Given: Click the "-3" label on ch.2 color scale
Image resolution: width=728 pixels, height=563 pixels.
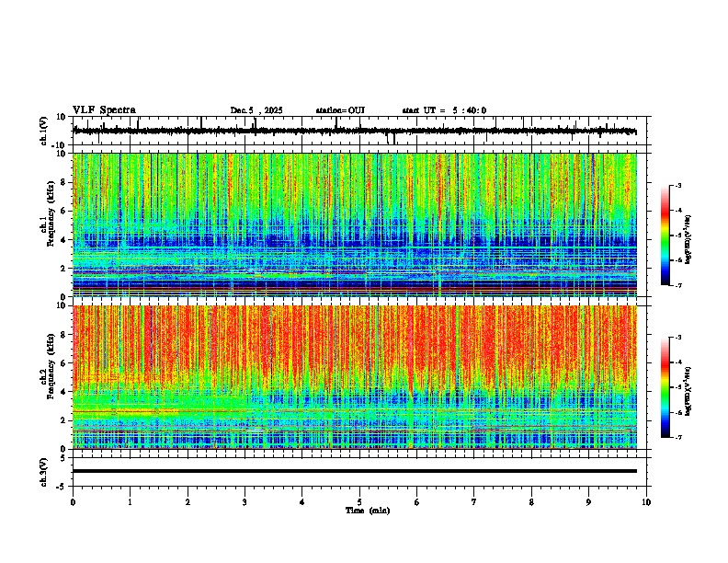Looking at the screenshot, I should 677,338.
